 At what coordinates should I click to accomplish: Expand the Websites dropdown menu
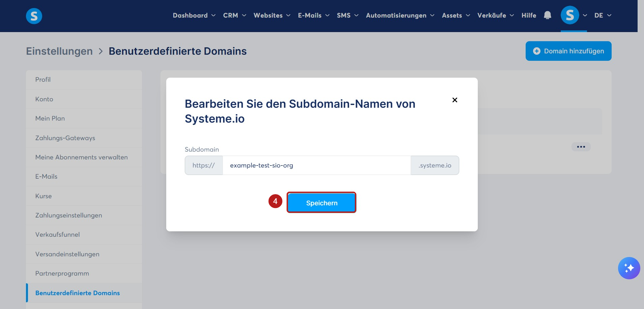(x=272, y=15)
